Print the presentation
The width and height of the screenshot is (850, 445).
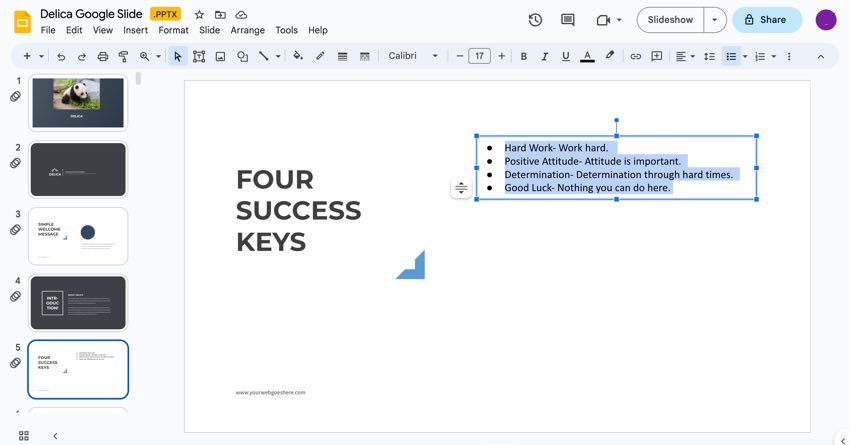click(102, 56)
